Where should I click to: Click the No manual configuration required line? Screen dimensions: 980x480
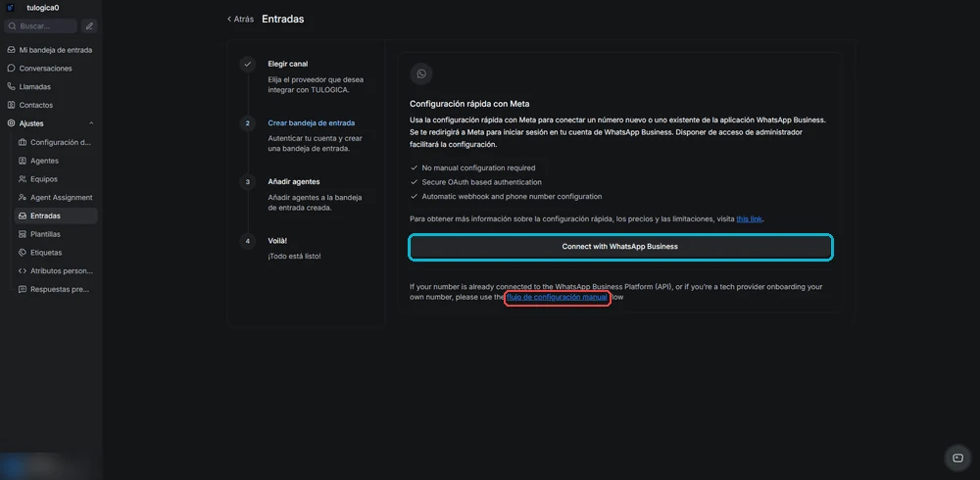(x=478, y=168)
